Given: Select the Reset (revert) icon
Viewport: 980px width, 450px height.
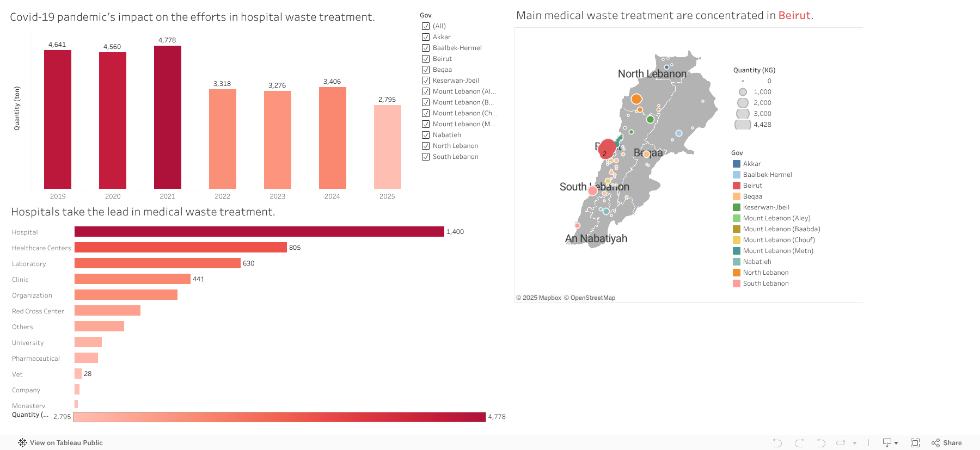Looking at the screenshot, I should [x=820, y=442].
